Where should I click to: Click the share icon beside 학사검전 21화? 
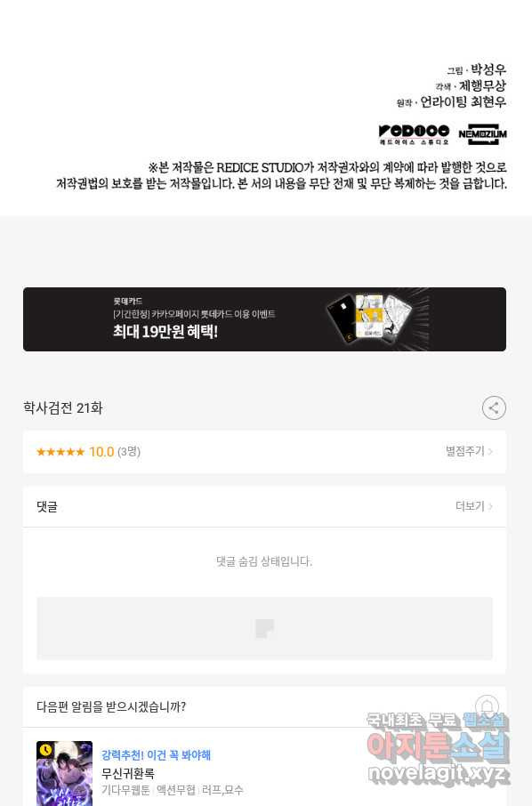(x=494, y=408)
